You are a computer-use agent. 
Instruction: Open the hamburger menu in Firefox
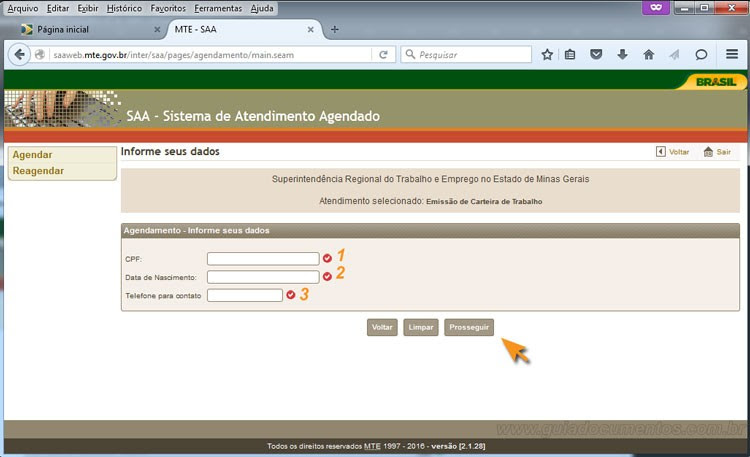tap(732, 54)
